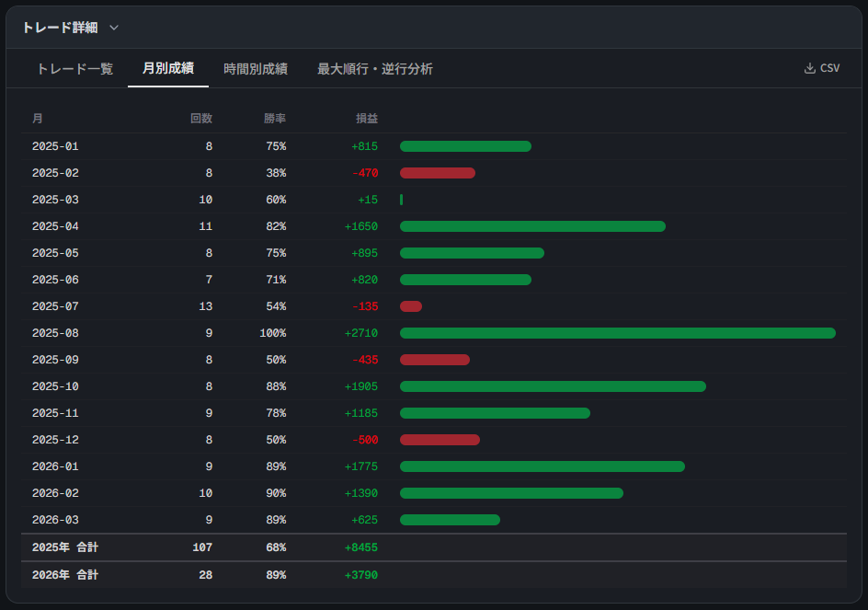Select the 2025-08 month cell

[x=55, y=333]
